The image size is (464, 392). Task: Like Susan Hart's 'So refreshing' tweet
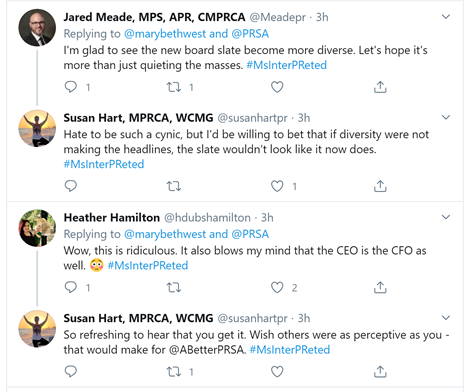277,371
